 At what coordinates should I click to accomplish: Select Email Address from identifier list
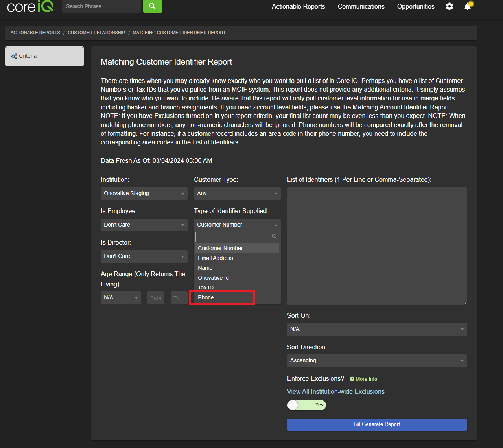click(x=237, y=258)
